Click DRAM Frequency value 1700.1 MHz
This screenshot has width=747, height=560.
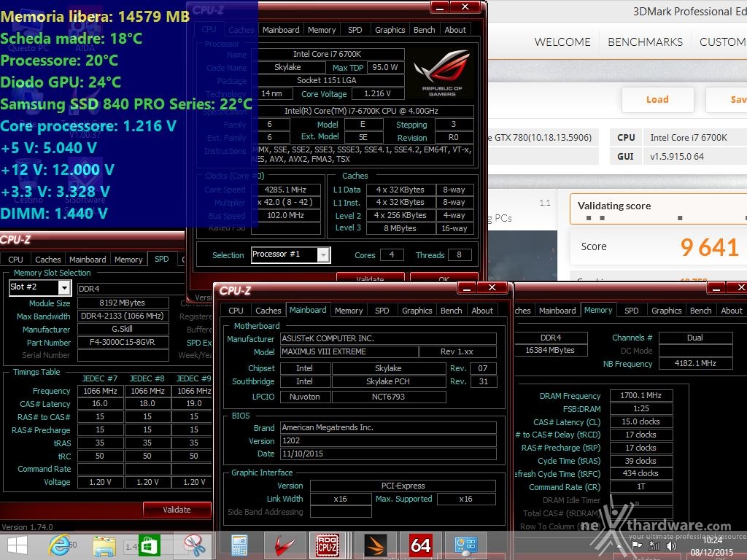(x=640, y=395)
